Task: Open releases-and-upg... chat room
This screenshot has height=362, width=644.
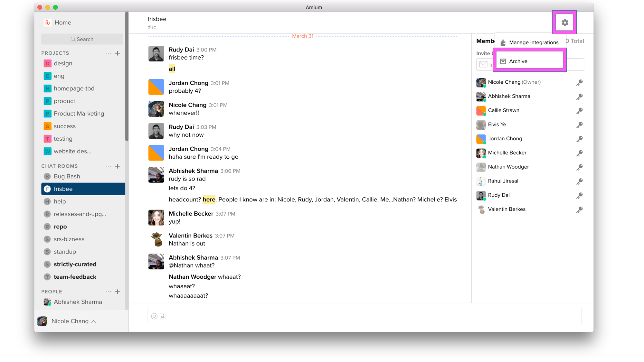Action: pyautogui.click(x=83, y=214)
